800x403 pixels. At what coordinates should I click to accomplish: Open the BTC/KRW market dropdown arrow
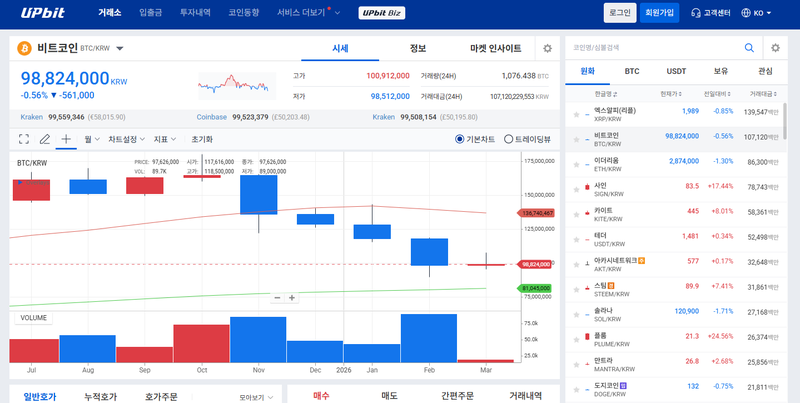120,48
